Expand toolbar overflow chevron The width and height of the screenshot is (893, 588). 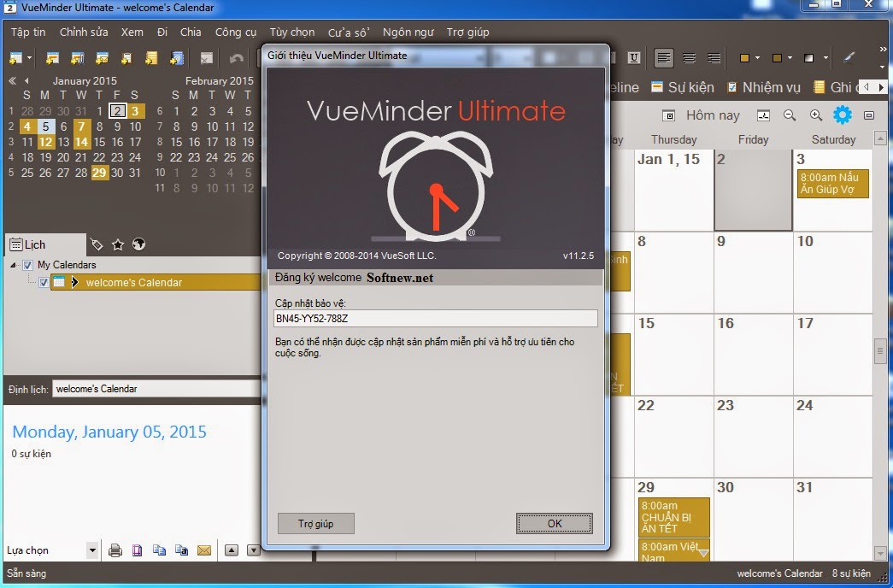(883, 50)
